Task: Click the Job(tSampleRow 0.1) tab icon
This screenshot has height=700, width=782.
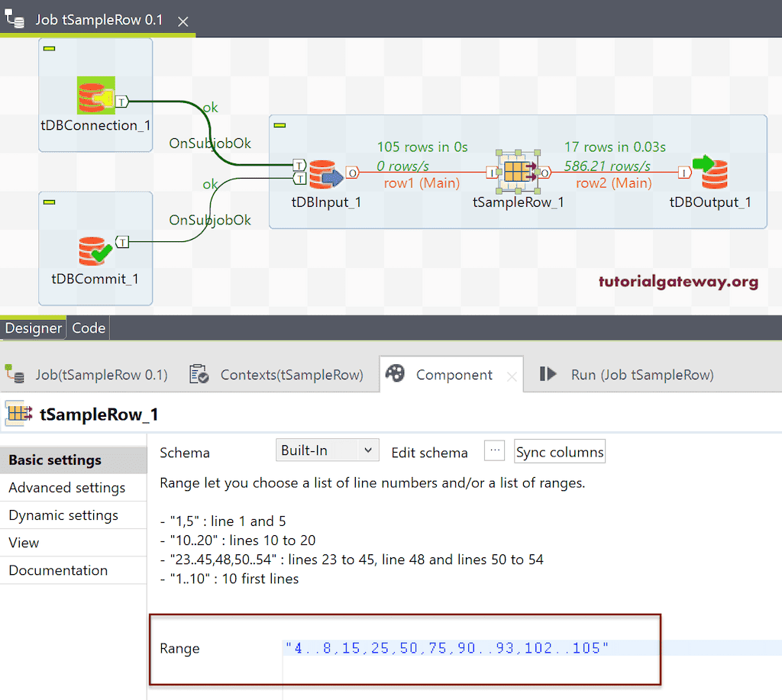Action: pyautogui.click(x=15, y=373)
